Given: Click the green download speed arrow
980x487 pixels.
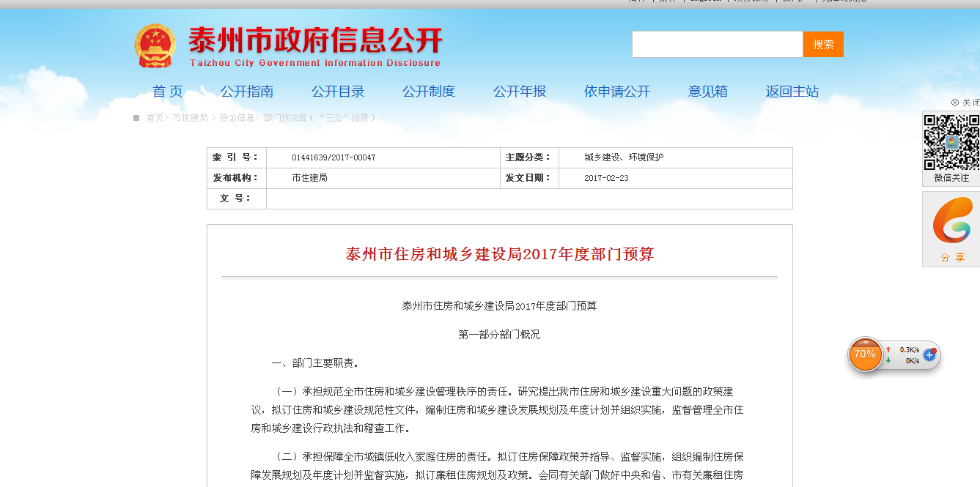Looking at the screenshot, I should click(888, 360).
